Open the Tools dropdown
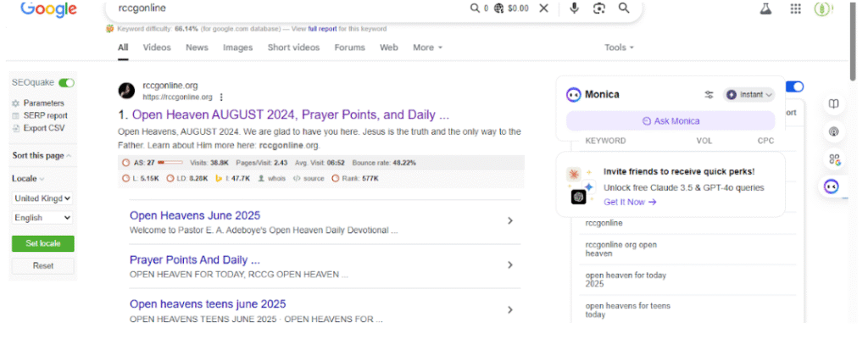Viewport: 868px width, 356px height. coord(619,47)
